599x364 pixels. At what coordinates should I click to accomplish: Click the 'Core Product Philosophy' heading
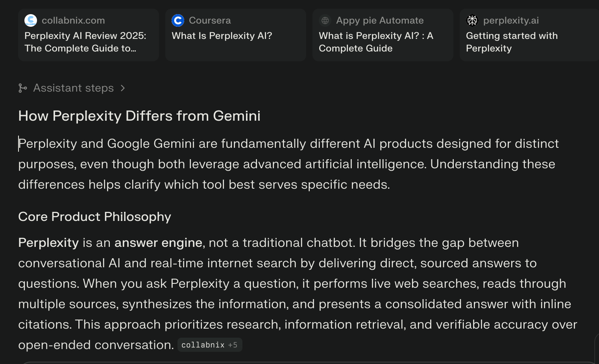click(x=94, y=217)
